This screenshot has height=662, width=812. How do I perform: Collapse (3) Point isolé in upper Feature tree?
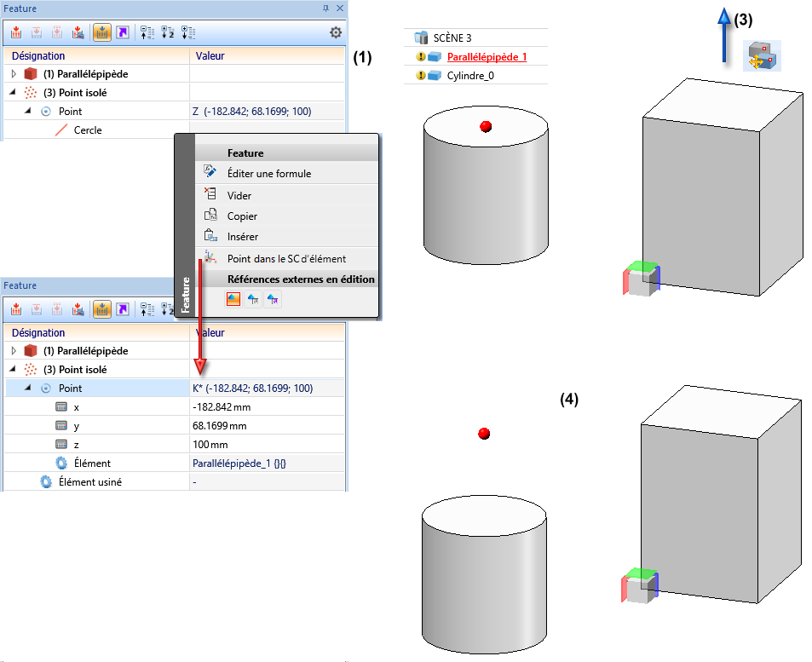(x=13, y=92)
